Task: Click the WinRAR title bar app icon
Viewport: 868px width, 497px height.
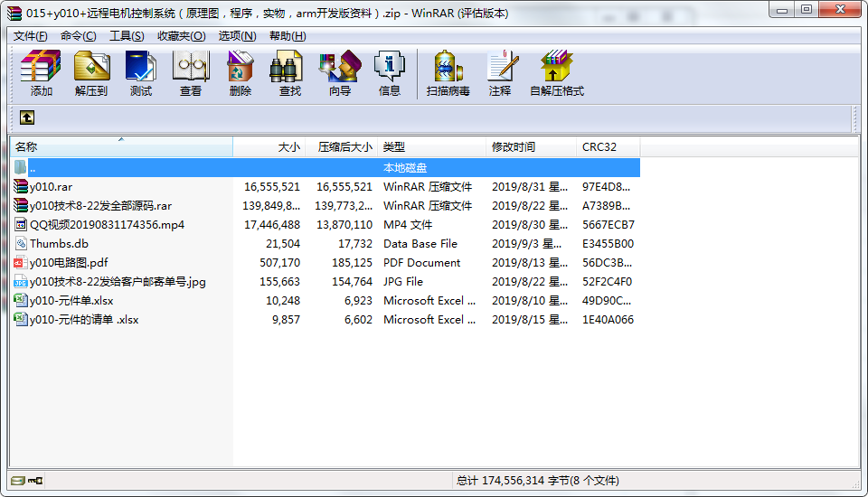Action: click(x=14, y=13)
